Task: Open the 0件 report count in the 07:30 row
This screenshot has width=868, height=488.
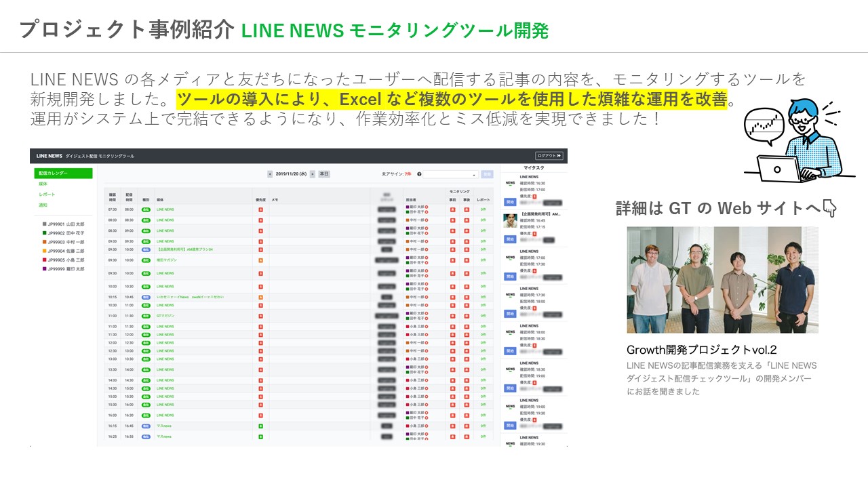Action: pyautogui.click(x=483, y=209)
